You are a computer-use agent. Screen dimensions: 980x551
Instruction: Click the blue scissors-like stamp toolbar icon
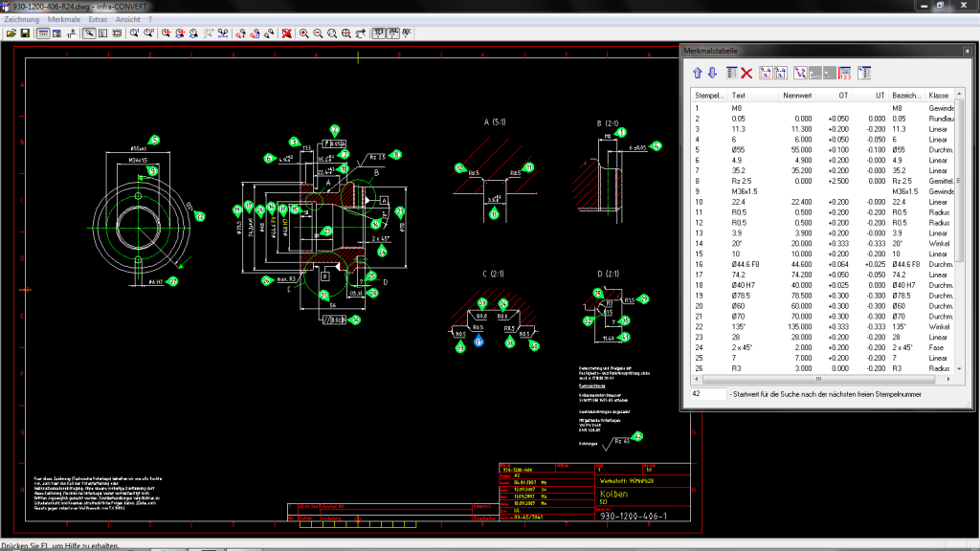click(222, 33)
